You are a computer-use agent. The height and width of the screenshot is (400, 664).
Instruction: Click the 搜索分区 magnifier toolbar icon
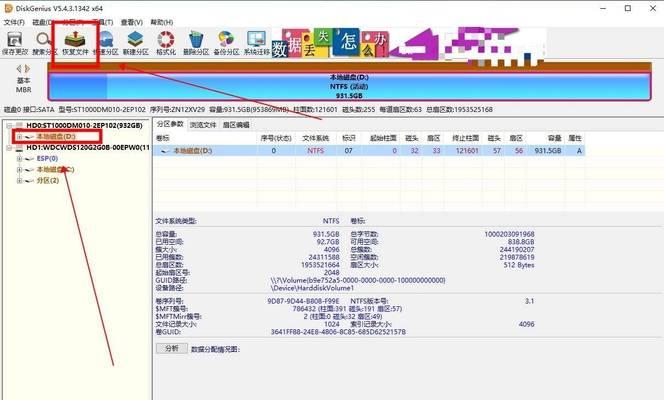point(43,39)
